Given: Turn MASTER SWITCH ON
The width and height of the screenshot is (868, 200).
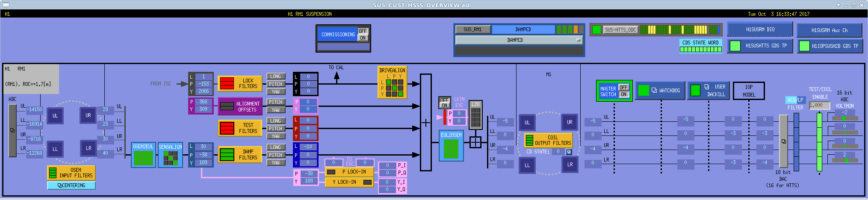Looking at the screenshot, I should (x=624, y=94).
